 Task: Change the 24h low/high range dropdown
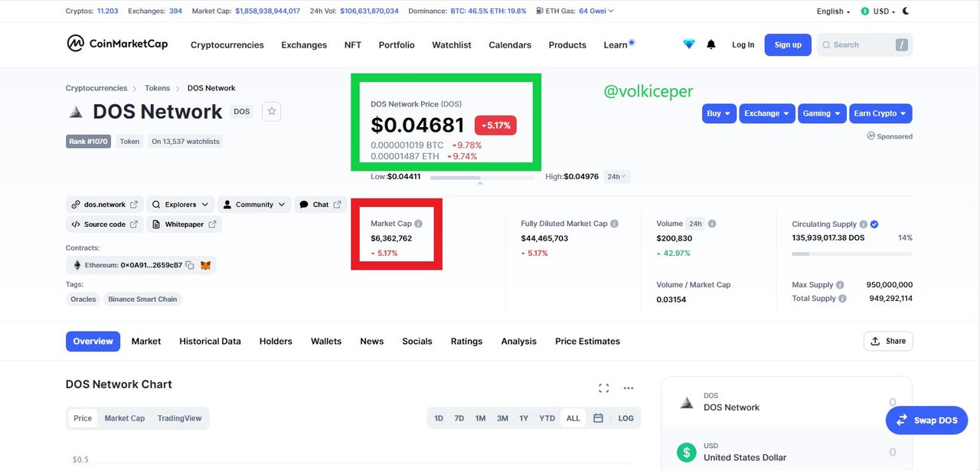point(617,176)
